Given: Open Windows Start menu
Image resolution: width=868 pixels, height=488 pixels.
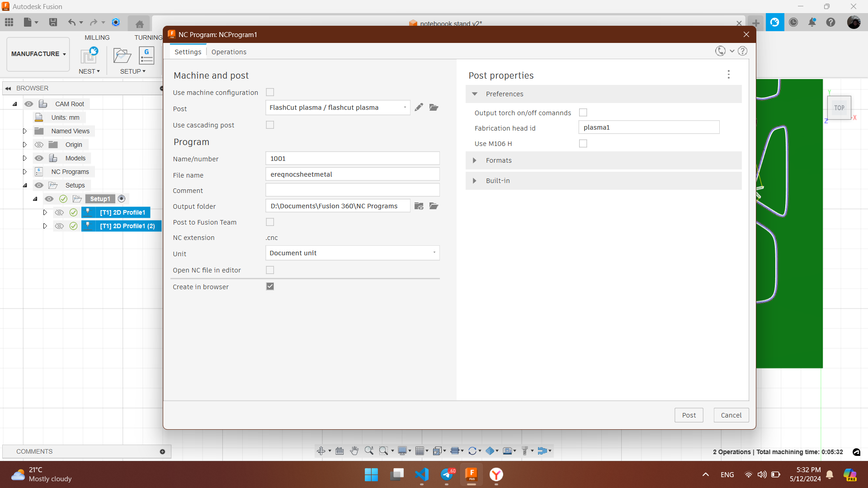Looking at the screenshot, I should point(371,474).
